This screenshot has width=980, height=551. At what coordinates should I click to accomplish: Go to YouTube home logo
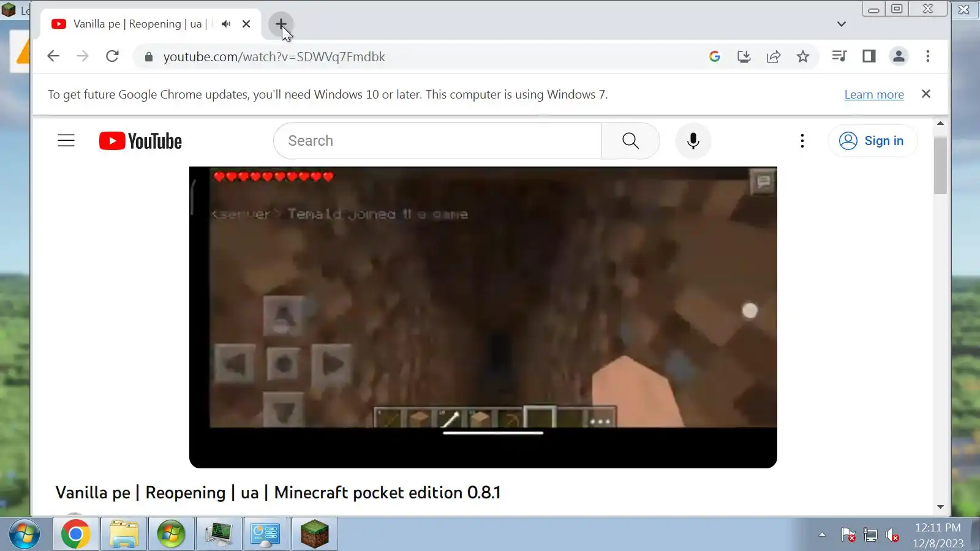pos(140,141)
